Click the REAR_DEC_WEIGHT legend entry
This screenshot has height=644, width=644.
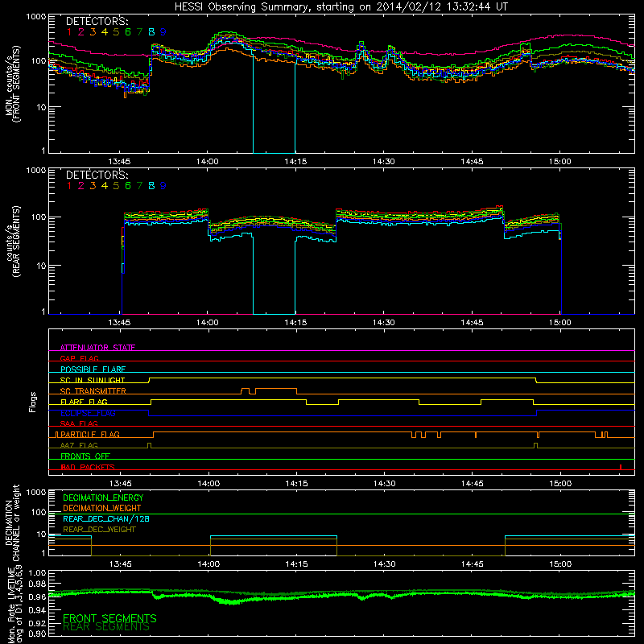[99, 530]
